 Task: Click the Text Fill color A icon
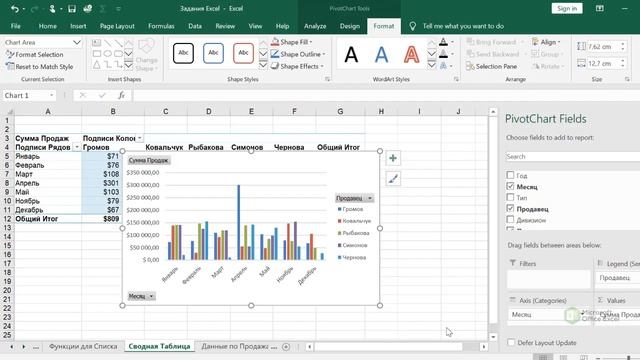click(443, 42)
